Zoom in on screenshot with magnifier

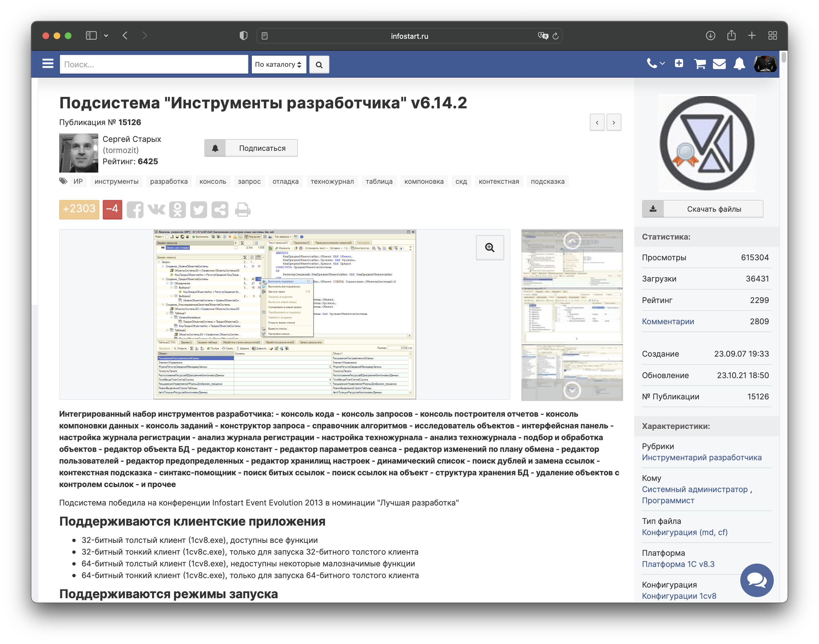(490, 247)
